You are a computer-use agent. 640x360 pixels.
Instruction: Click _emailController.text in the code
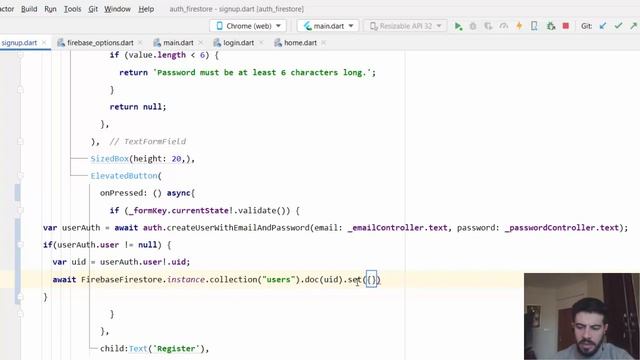[397, 228]
